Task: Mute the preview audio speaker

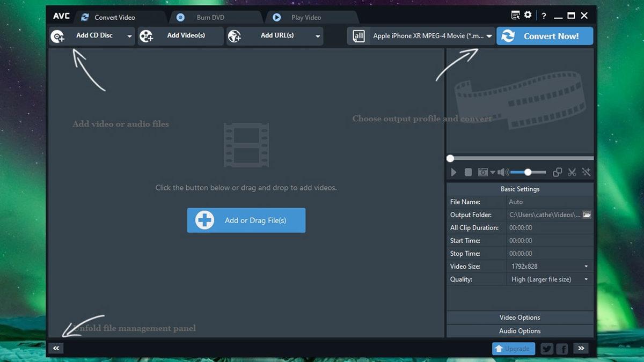Action: pyautogui.click(x=502, y=172)
